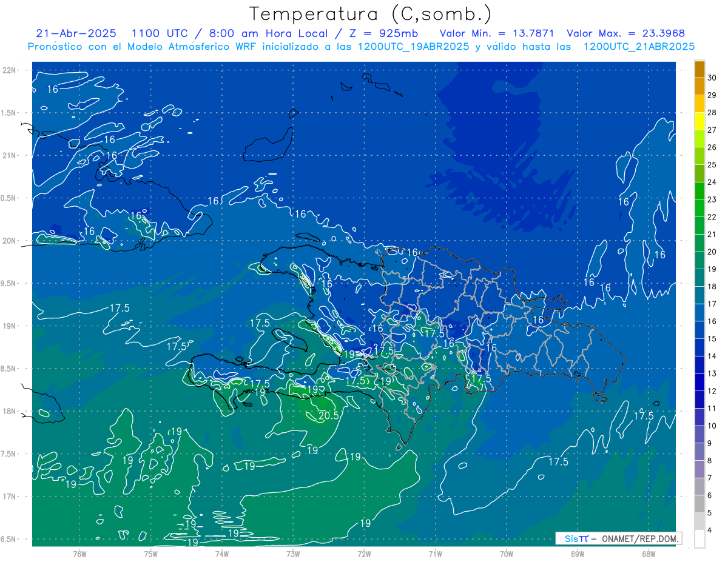728x562 pixels.
Task: Click the "22N" latitude label
Action: click(9, 70)
